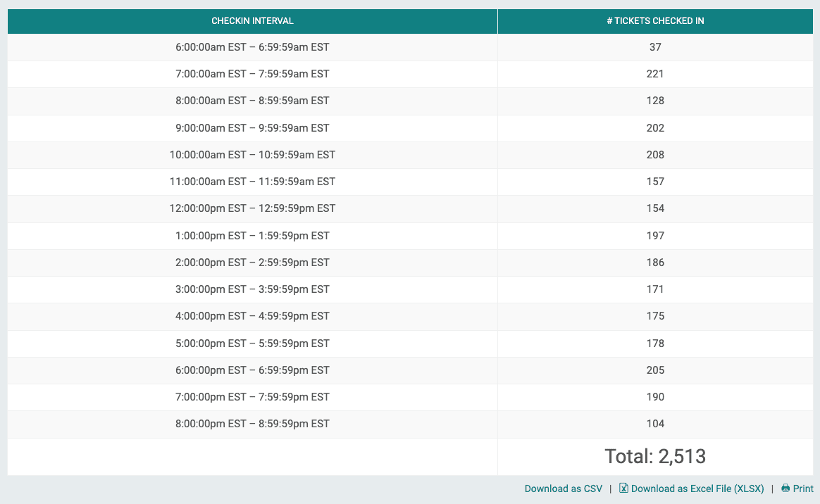This screenshot has width=820, height=504.
Task: Select the 5:00:00pm EST interval row
Action: (x=252, y=343)
